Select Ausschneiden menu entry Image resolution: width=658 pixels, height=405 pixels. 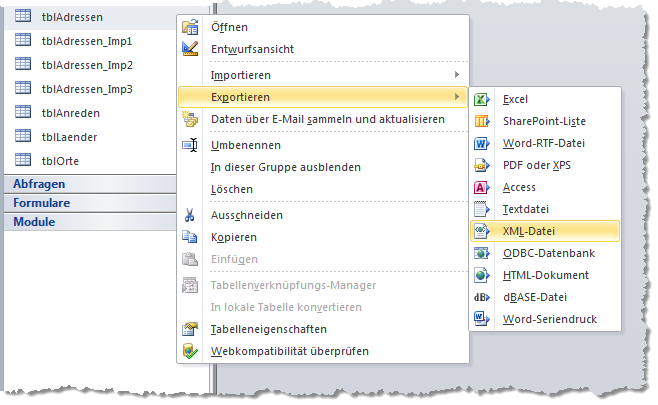tap(323, 215)
